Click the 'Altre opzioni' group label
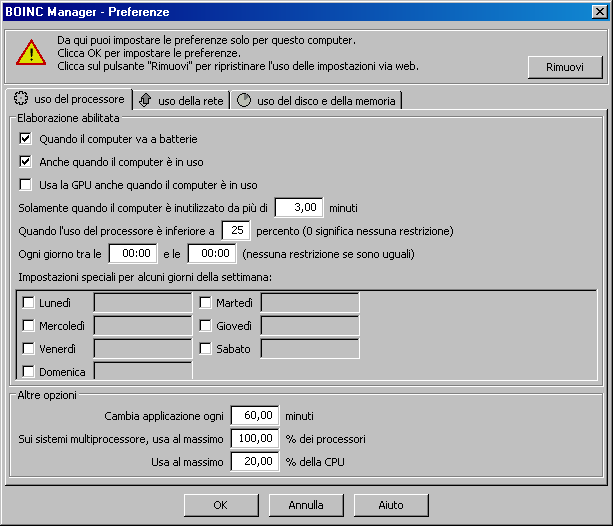Viewport: 613px width, 526px height. tap(47, 395)
